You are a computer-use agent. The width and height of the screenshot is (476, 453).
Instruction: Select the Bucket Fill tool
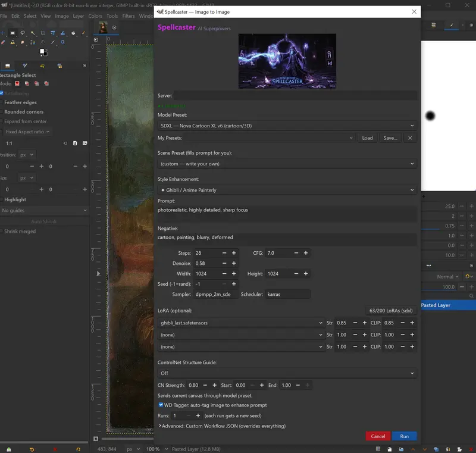coord(73,33)
